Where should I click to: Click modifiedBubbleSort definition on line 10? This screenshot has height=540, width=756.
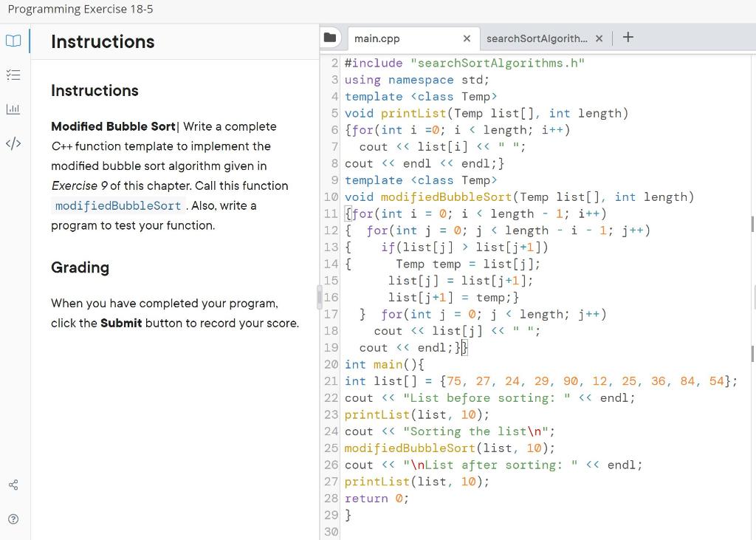point(447,197)
